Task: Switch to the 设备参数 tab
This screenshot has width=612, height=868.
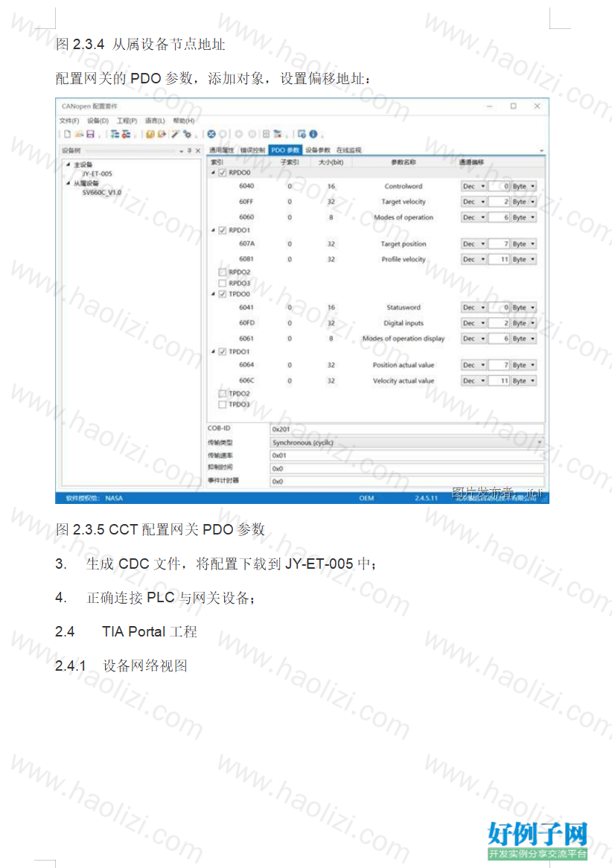Action: tap(318, 150)
